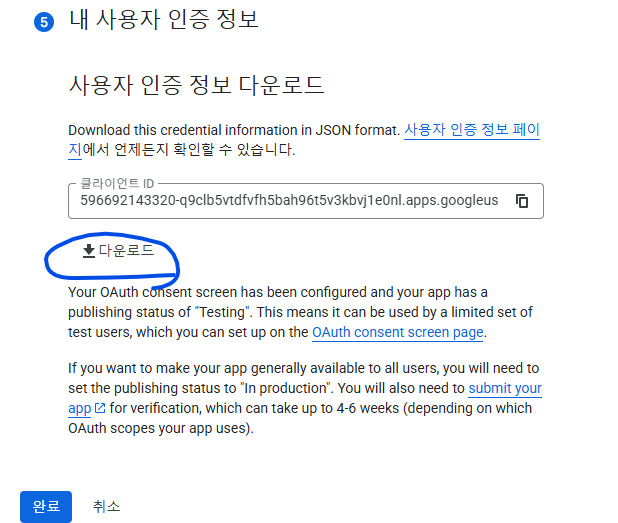
Task: Click the lower app link word
Action: tap(80, 409)
